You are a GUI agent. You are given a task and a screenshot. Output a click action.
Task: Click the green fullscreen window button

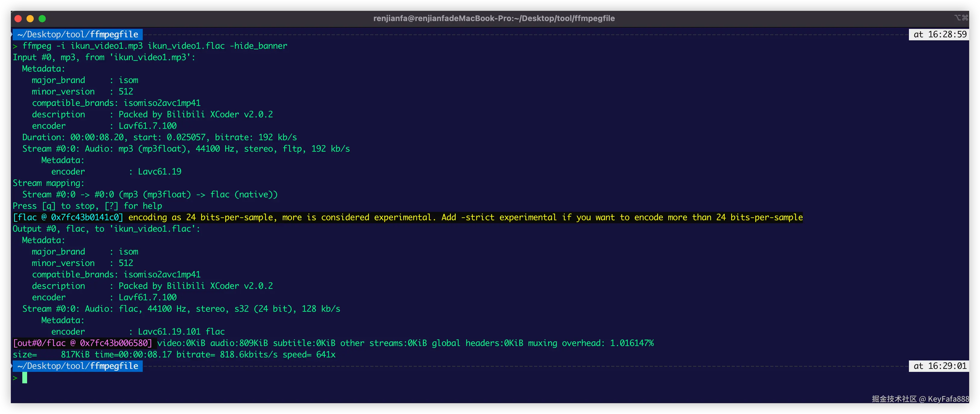tap(42, 18)
